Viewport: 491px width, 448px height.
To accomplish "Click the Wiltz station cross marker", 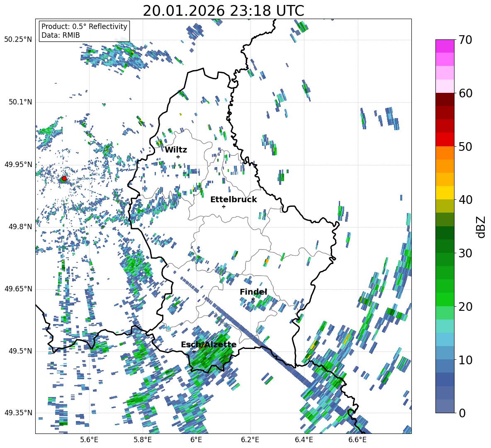I will (178, 157).
